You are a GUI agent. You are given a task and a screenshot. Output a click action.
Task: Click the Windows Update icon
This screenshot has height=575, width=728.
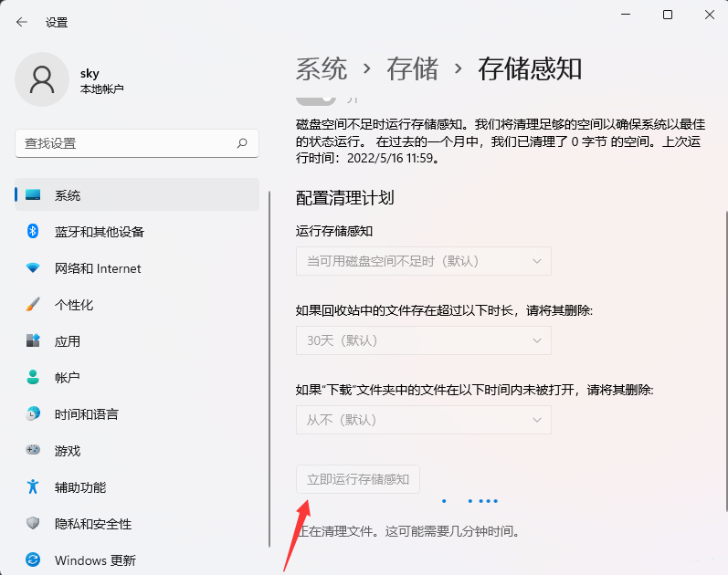(33, 559)
